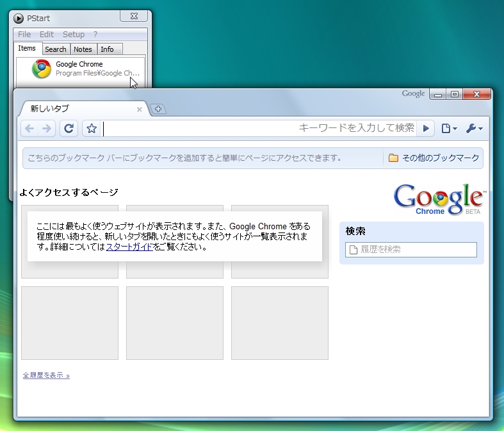Viewport: 504px width, 431px height.
Task: Click the bottom-middle empty thumbnail
Action: click(x=175, y=323)
